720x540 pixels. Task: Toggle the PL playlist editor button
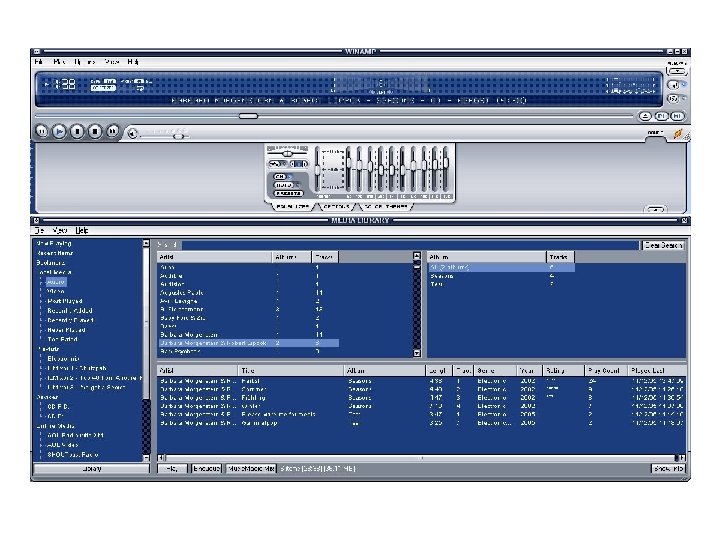point(661,116)
